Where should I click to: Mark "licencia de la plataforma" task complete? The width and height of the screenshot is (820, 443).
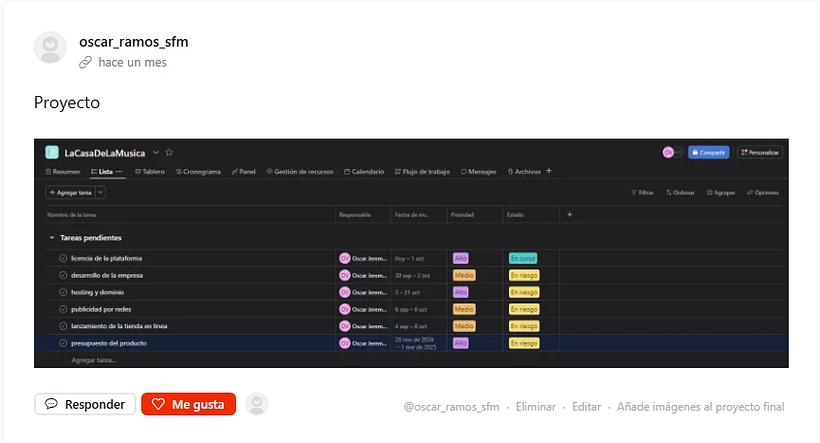(63, 258)
